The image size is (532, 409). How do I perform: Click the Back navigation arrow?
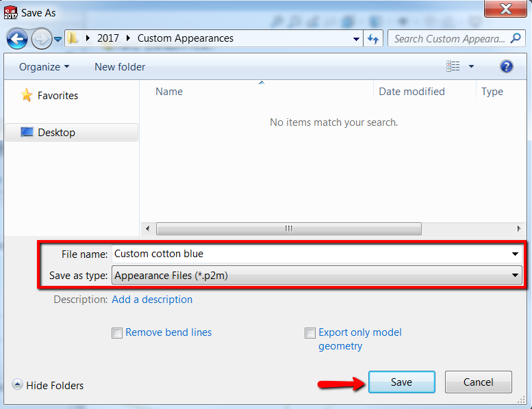click(x=17, y=39)
